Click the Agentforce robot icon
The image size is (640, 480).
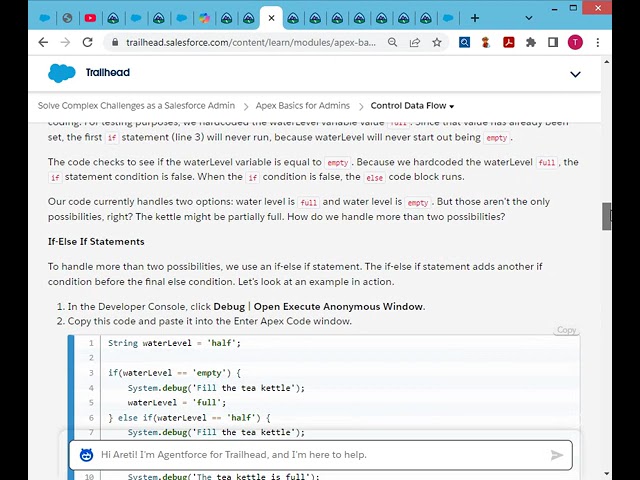click(86, 455)
